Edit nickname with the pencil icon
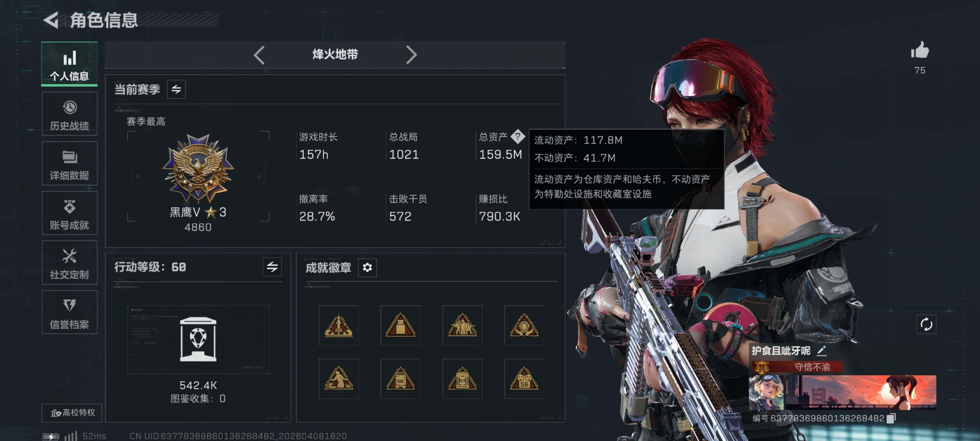 click(x=821, y=350)
